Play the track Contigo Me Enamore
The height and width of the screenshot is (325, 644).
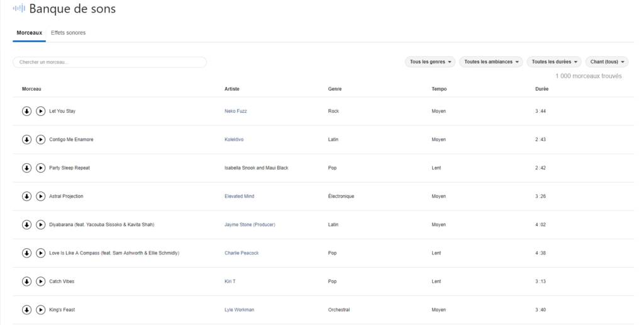[x=40, y=139]
